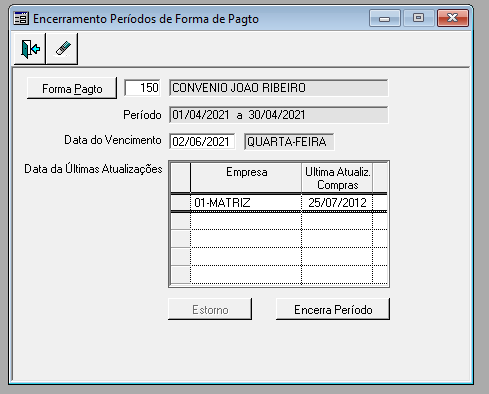Click the Data do Vencimento label
Image resolution: width=489 pixels, height=394 pixels.
pos(113,140)
